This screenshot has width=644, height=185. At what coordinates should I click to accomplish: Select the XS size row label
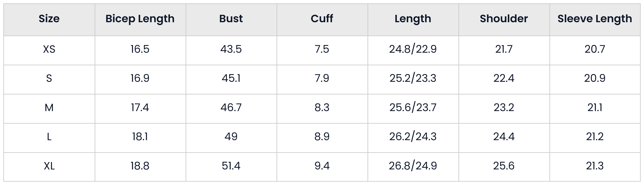tap(49, 49)
